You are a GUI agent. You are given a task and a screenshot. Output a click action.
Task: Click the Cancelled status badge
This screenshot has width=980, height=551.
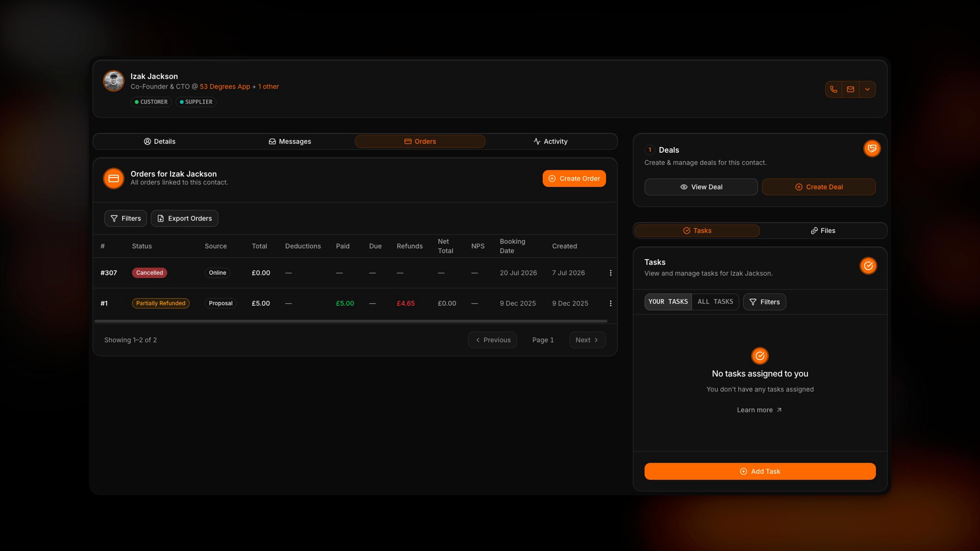click(x=150, y=273)
